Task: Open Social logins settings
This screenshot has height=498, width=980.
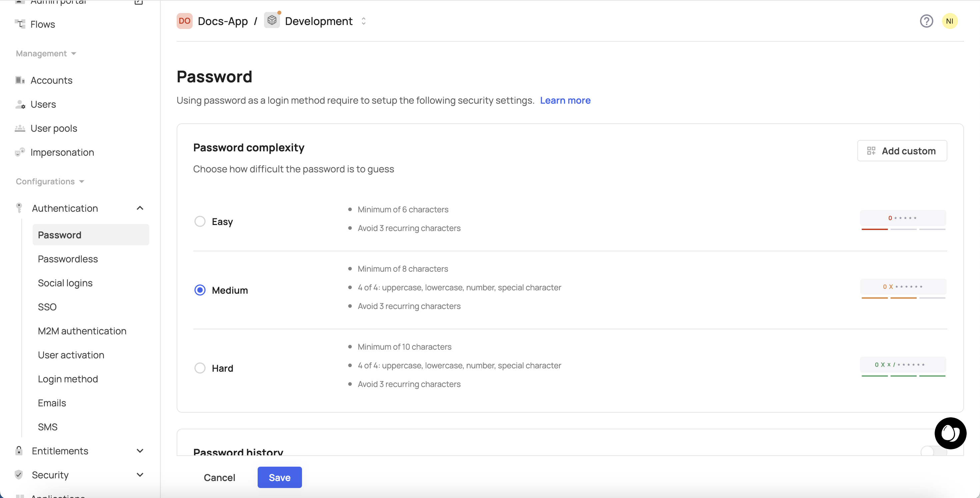Action: point(65,283)
